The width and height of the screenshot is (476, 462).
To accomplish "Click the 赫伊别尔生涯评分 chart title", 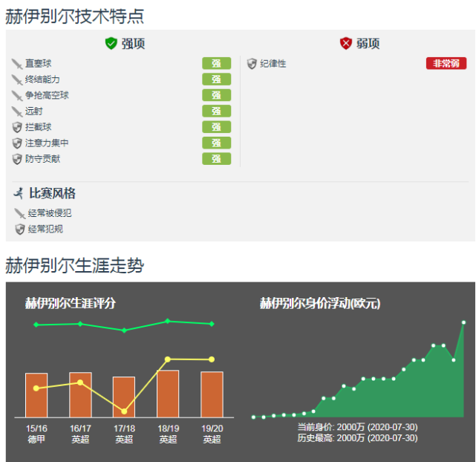I will point(70,303).
